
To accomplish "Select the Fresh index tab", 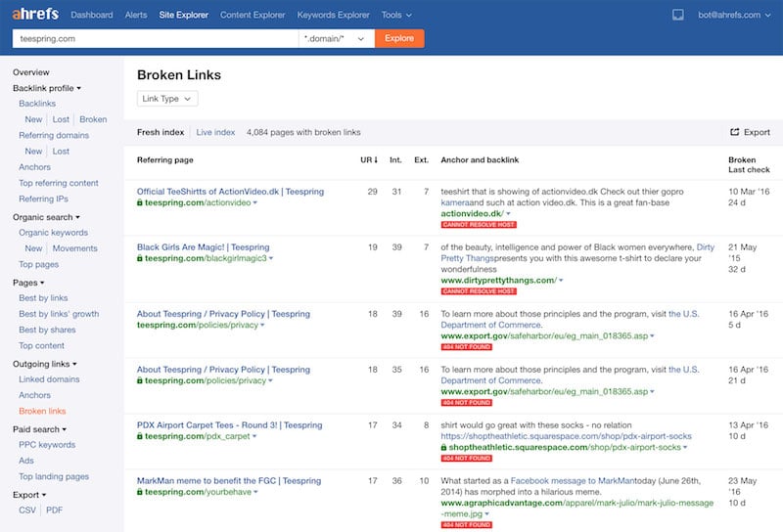I will tap(161, 132).
